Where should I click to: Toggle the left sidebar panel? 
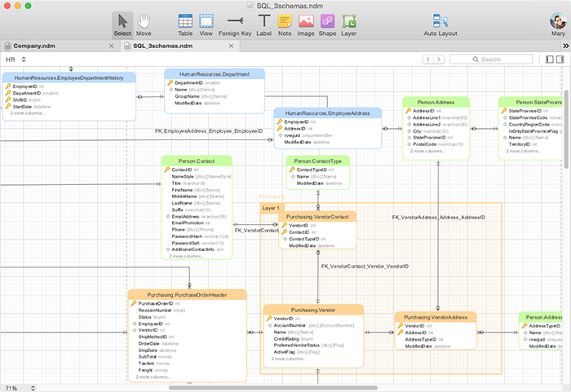click(550, 59)
